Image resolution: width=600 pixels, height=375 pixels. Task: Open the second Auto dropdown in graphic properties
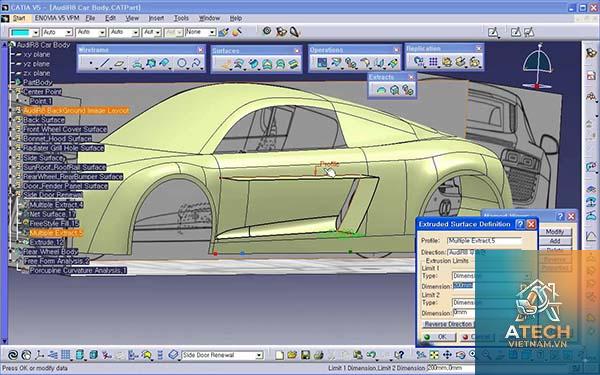click(102, 33)
